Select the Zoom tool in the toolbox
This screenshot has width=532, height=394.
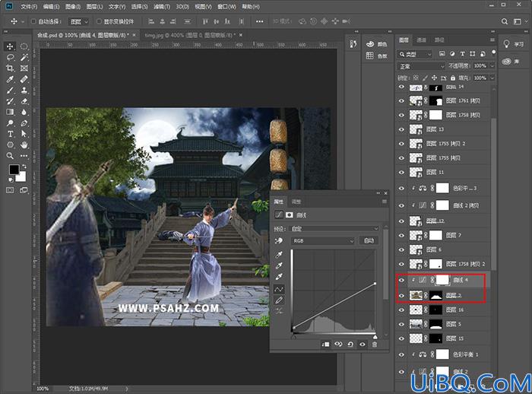(10, 156)
